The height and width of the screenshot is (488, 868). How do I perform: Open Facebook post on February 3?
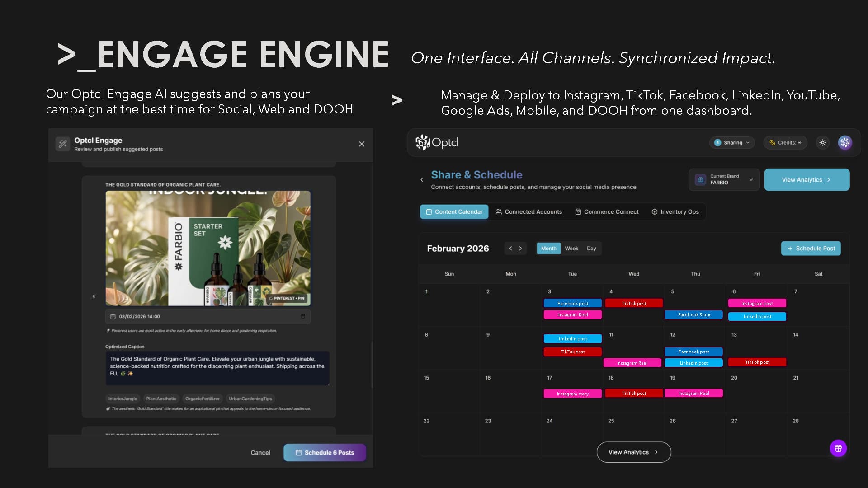click(573, 304)
